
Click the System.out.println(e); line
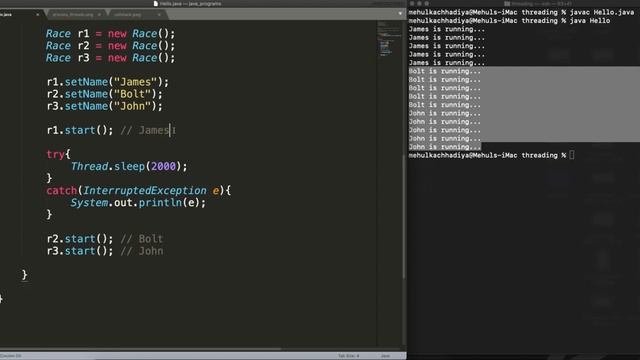click(x=138, y=202)
